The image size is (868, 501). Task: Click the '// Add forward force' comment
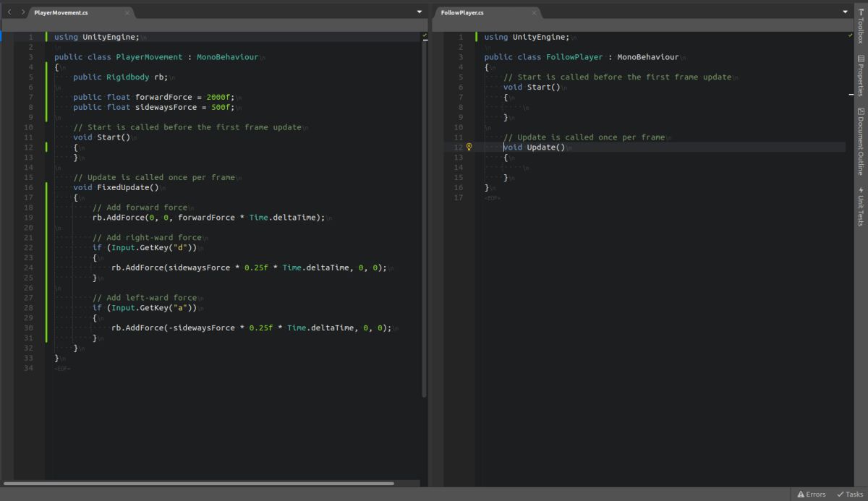[140, 207]
